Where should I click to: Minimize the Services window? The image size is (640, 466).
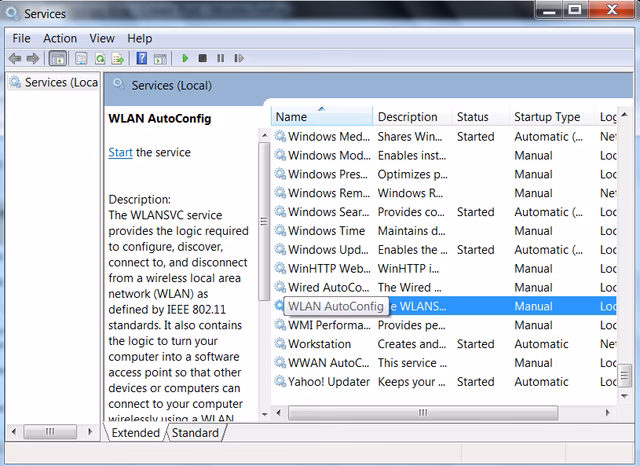(x=549, y=9)
